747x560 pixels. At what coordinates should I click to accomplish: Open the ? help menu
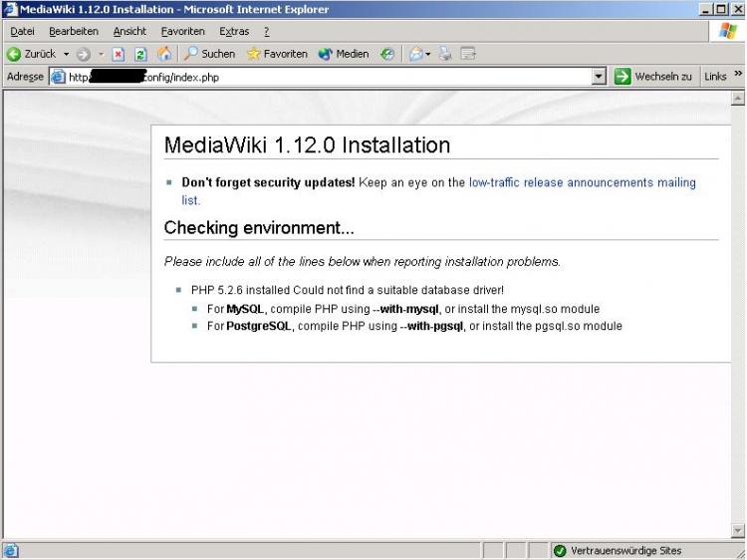267,32
